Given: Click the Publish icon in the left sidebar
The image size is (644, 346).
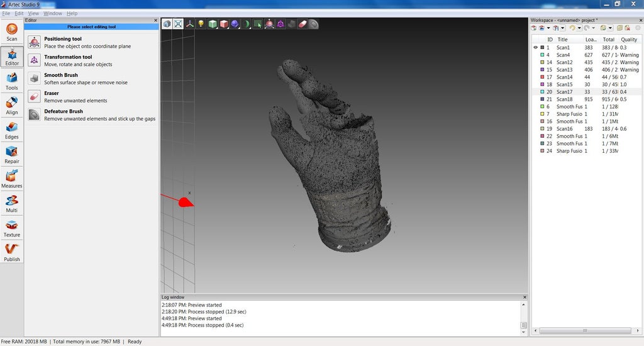Looking at the screenshot, I should coord(12,251).
